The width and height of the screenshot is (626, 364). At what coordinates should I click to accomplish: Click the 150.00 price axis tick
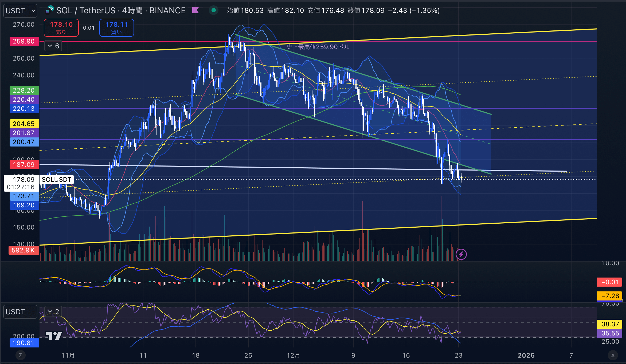(24, 227)
